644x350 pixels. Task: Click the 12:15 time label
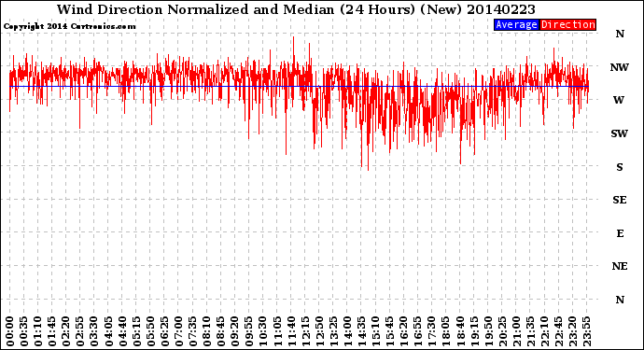305,331
